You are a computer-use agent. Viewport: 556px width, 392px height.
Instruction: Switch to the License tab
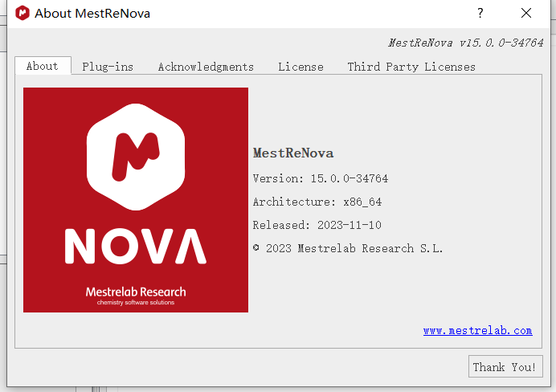(300, 67)
